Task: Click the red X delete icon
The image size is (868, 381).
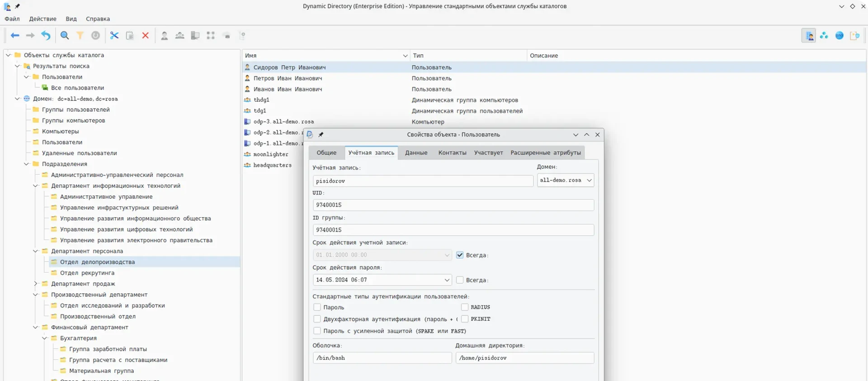Action: [x=146, y=35]
